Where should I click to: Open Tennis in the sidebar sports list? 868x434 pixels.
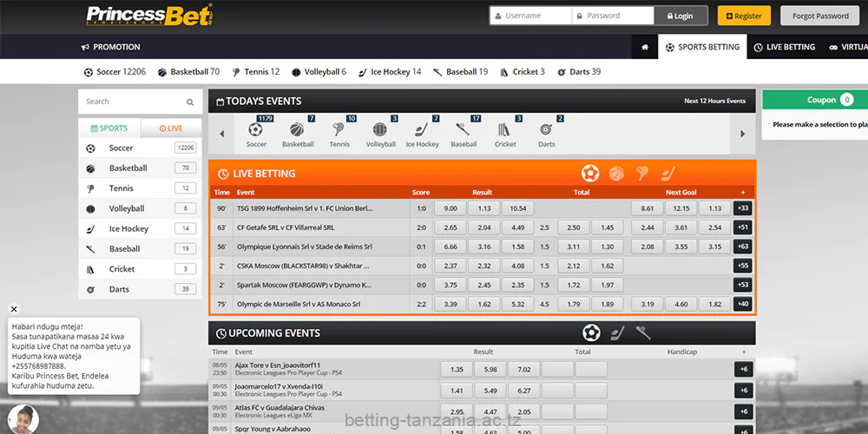[140, 188]
